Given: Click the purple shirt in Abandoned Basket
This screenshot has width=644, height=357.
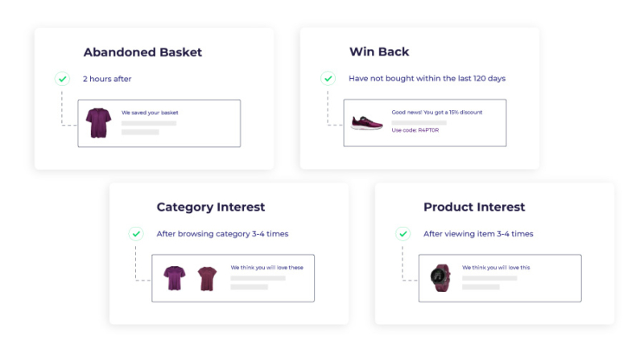Looking at the screenshot, I should 98,123.
